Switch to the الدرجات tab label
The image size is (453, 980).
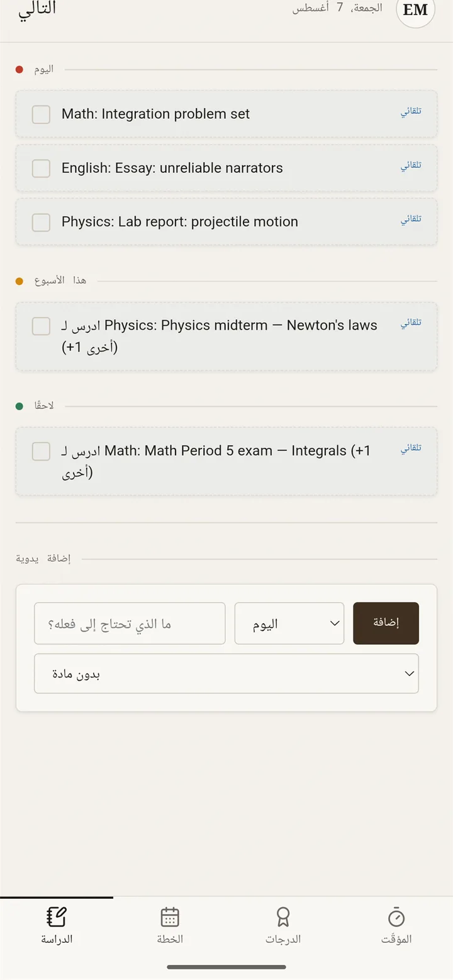[283, 939]
